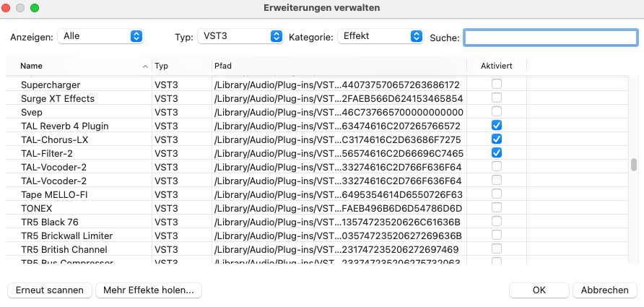Select the TAL-Filter-2 row name
Viewport: 644px width, 307px height.
tap(48, 153)
